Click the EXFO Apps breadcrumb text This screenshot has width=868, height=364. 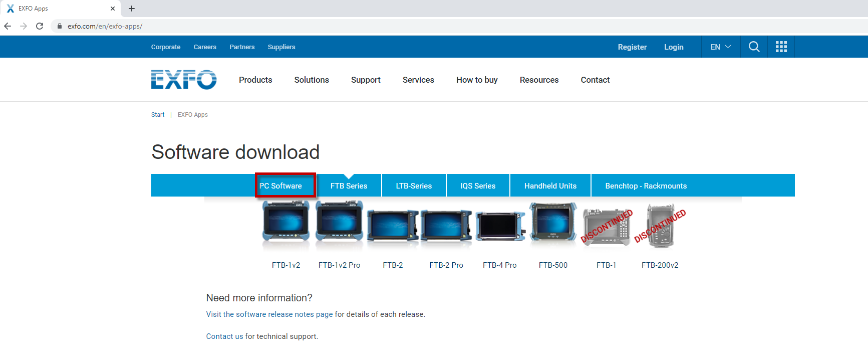tap(193, 115)
